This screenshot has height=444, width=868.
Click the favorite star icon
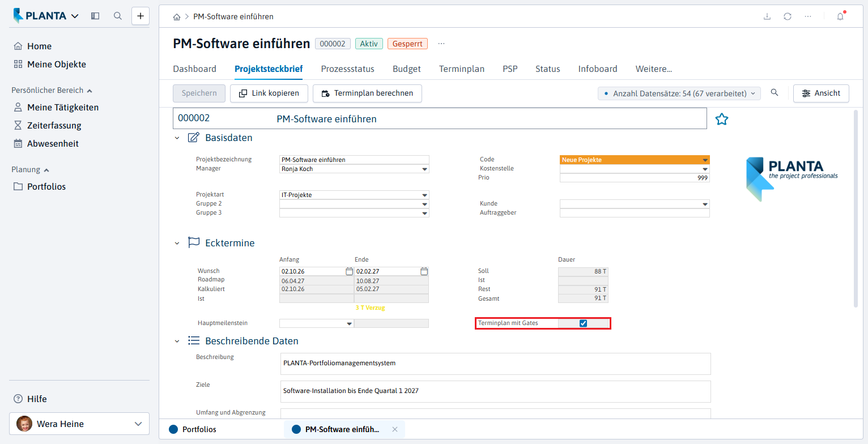point(721,119)
